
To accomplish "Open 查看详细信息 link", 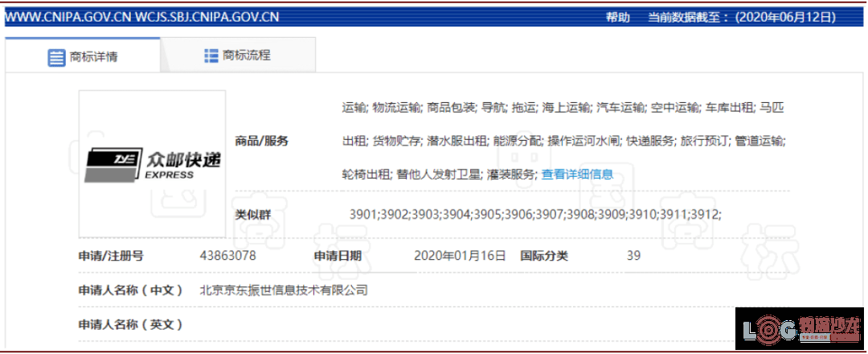I will tap(577, 175).
